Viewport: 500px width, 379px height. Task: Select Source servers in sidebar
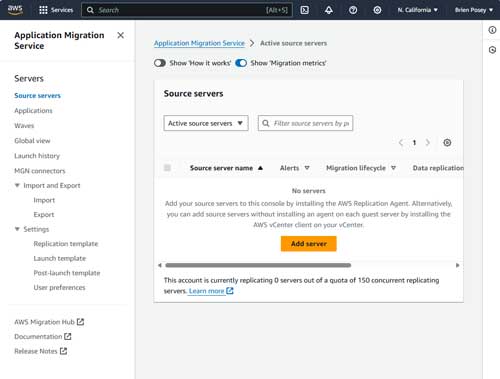37,96
